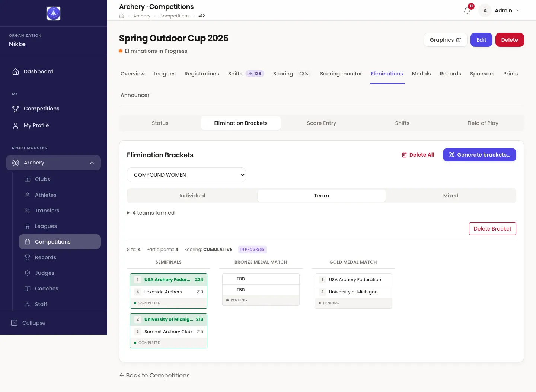Expand the 4 teams formed disclosure
Viewport: 536px width, 392px height.
tap(151, 213)
